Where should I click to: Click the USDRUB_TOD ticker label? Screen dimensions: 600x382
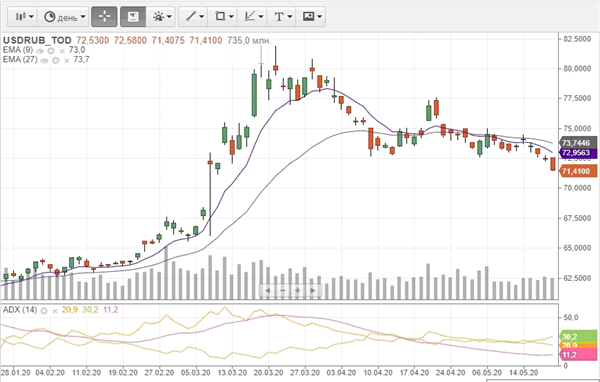click(37, 41)
